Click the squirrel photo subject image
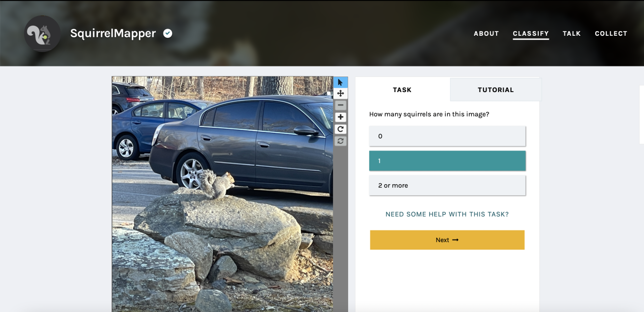 (x=222, y=194)
